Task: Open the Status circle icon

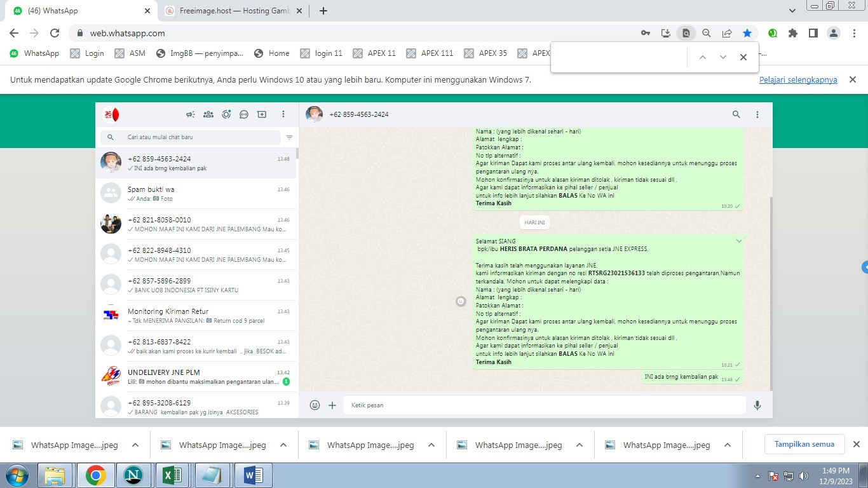Action: 226,114
